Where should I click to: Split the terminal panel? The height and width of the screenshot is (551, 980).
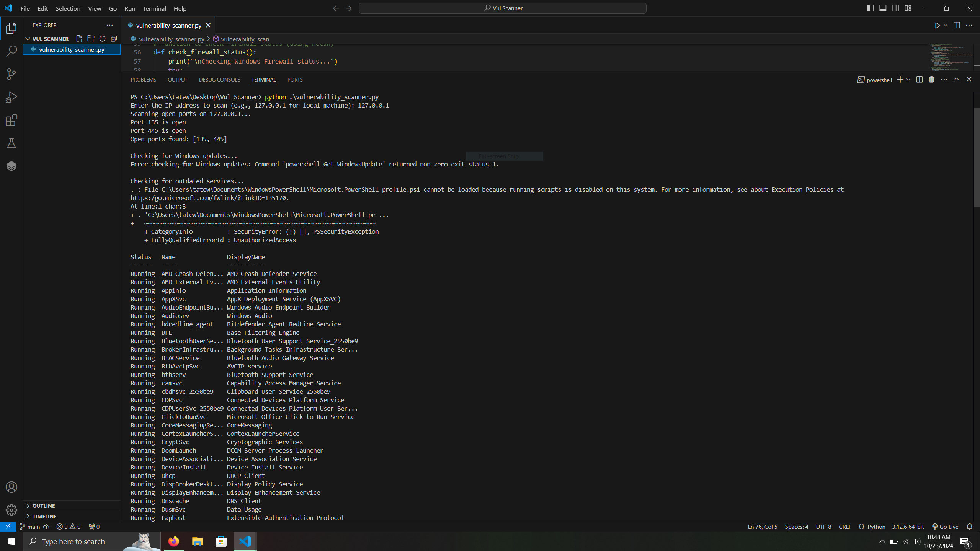[919, 80]
